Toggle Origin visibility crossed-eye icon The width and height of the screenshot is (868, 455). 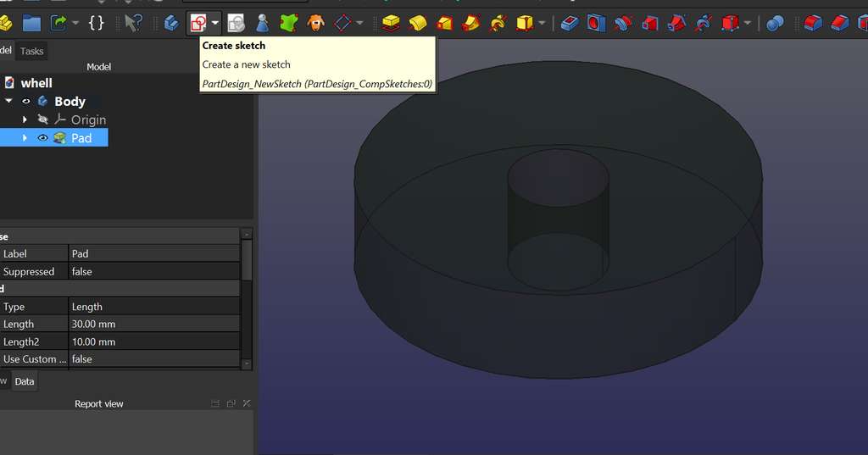[42, 119]
